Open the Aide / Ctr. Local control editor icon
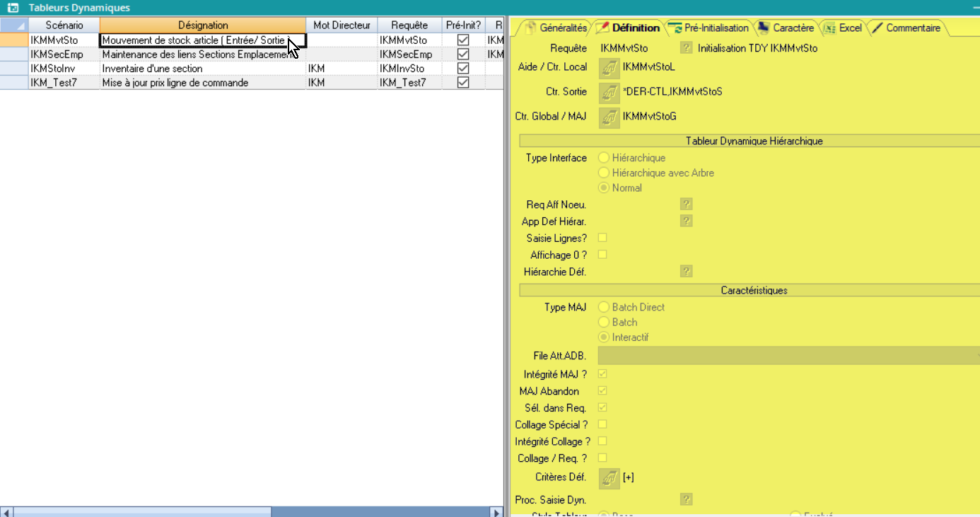The width and height of the screenshot is (980, 517). pyautogui.click(x=609, y=68)
